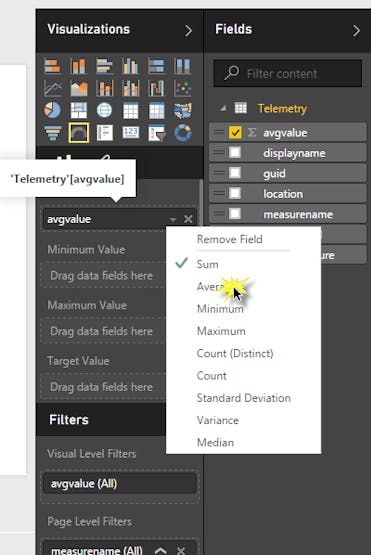Uncheck the avgvalue field checkbox
Image resolution: width=371 pixels, height=555 pixels.
click(x=235, y=133)
